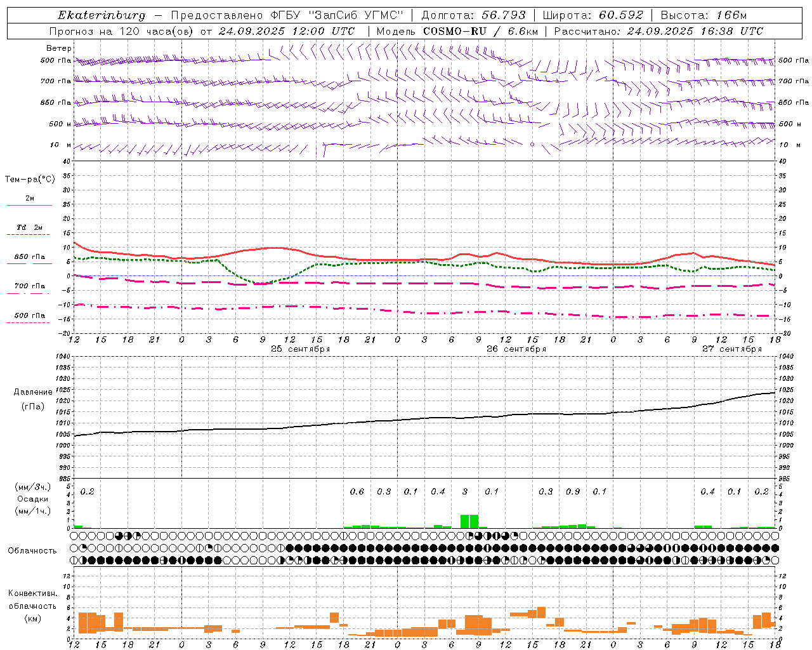
Task: Click the '(мм/3ч.)' precipitation unit label
Action: coord(32,487)
